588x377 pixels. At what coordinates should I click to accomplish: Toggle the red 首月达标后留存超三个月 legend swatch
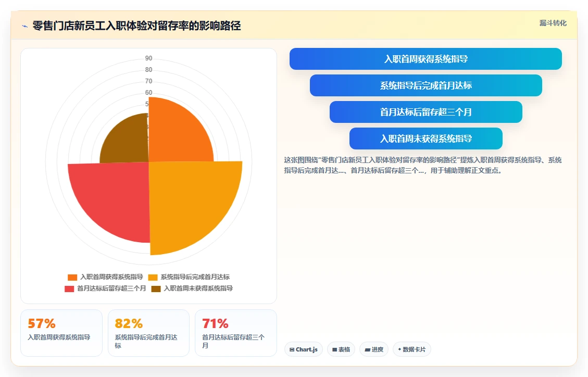pyautogui.click(x=69, y=288)
